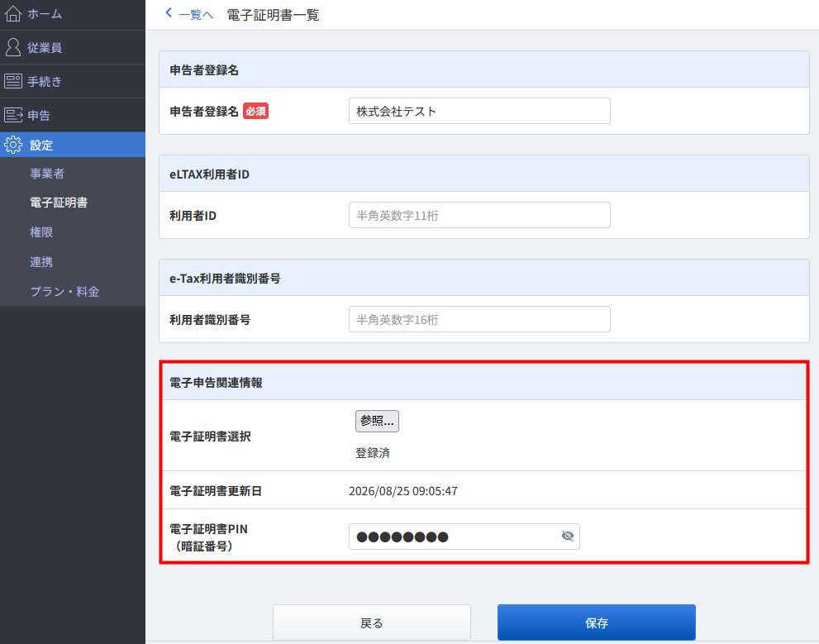Click the back chevron arrow icon
Screen dimensions: 819x644
coord(169,12)
